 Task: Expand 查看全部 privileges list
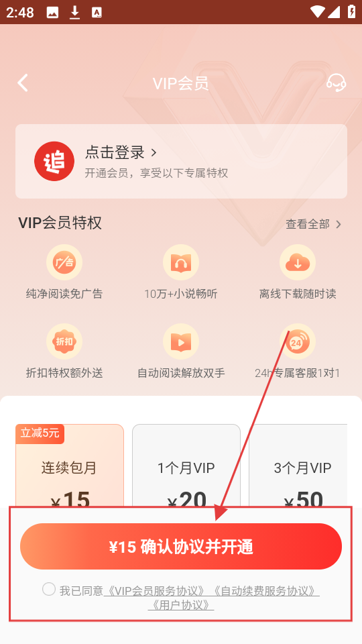pos(314,224)
